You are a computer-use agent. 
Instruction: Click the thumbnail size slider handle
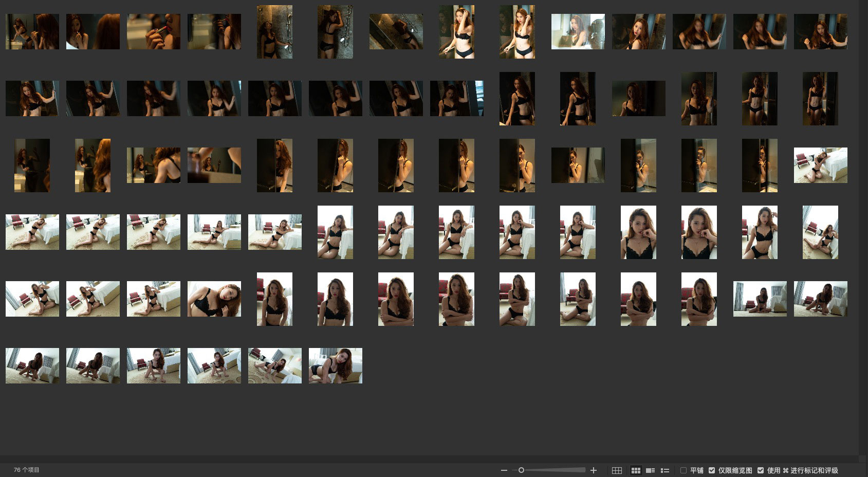pyautogui.click(x=521, y=470)
